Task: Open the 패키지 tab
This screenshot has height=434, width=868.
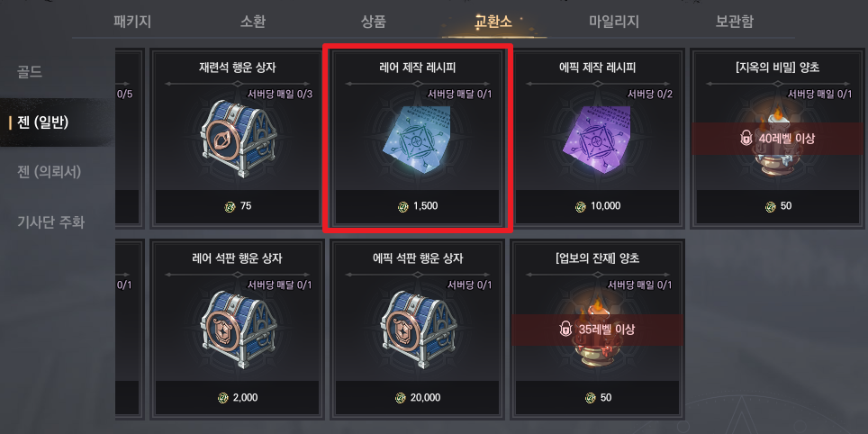Action: point(132,22)
